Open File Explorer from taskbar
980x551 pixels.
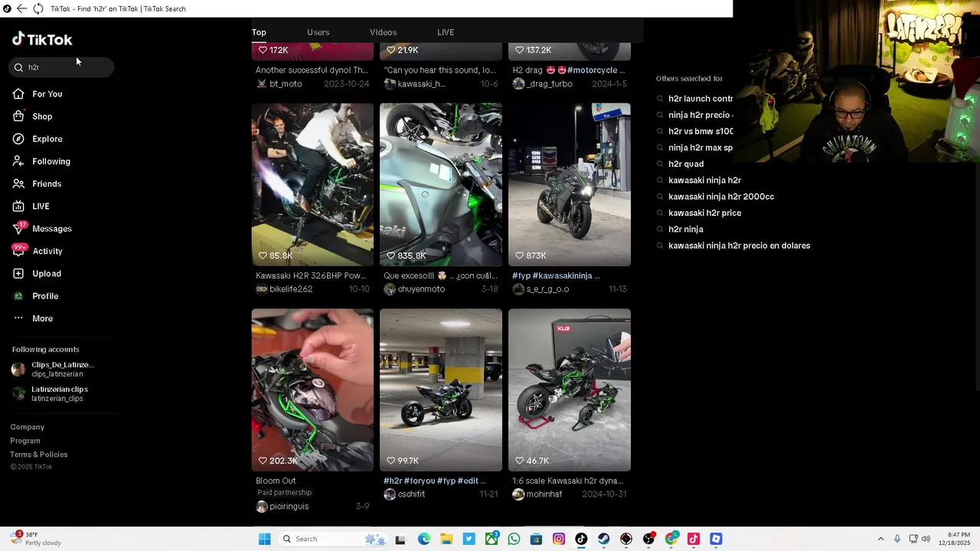point(446,539)
